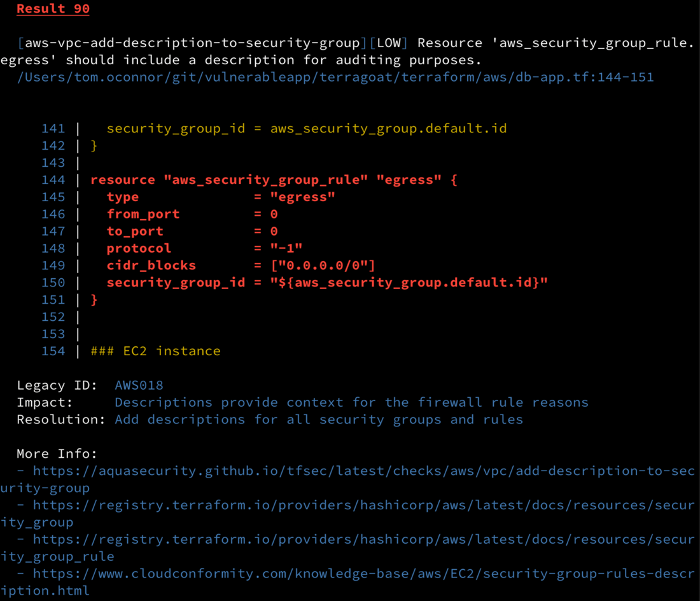Click line number 144

[x=53, y=180]
